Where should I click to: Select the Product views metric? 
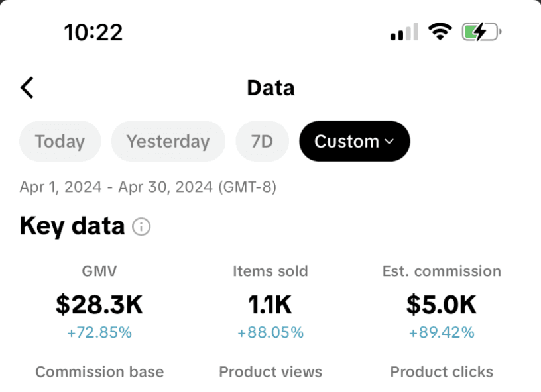270,372
